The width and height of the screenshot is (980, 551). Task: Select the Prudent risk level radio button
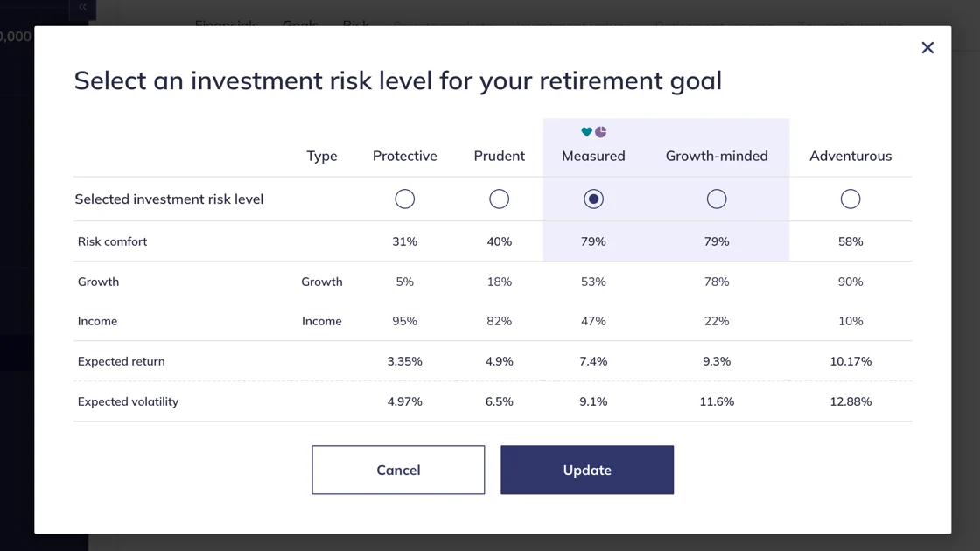[x=499, y=199]
